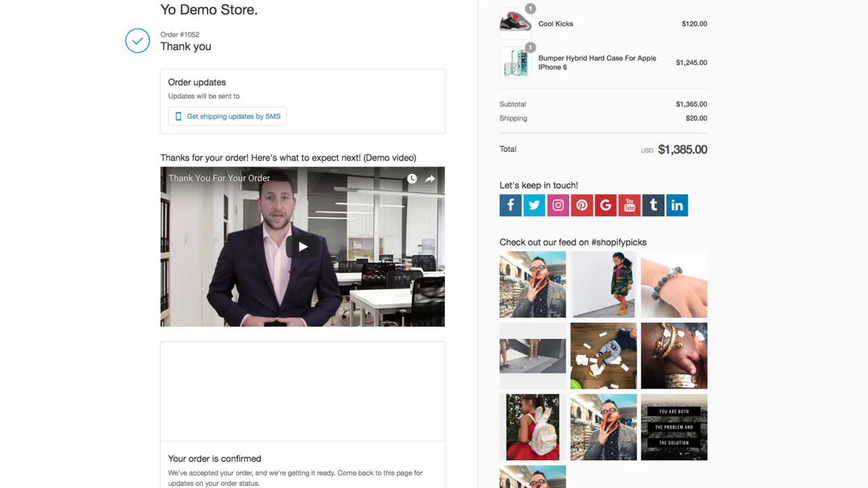Open the Facebook social icon
The image size is (868, 488).
[x=510, y=205]
